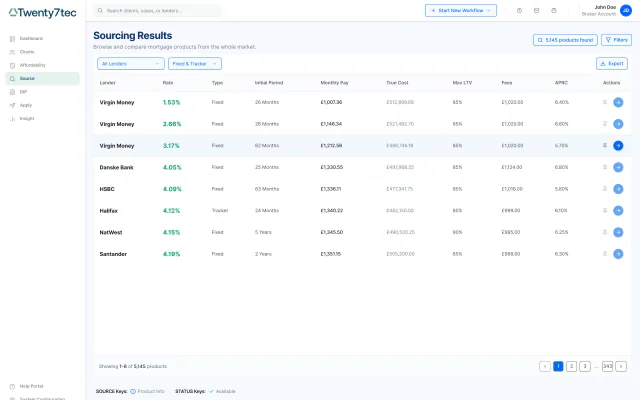Open the DIP sidebar item

click(42, 92)
